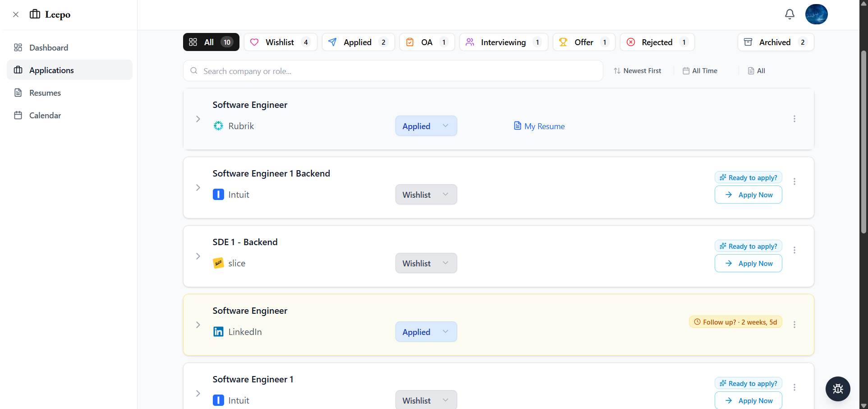The height and width of the screenshot is (409, 868).
Task: Open the Calendar section
Action: (45, 115)
